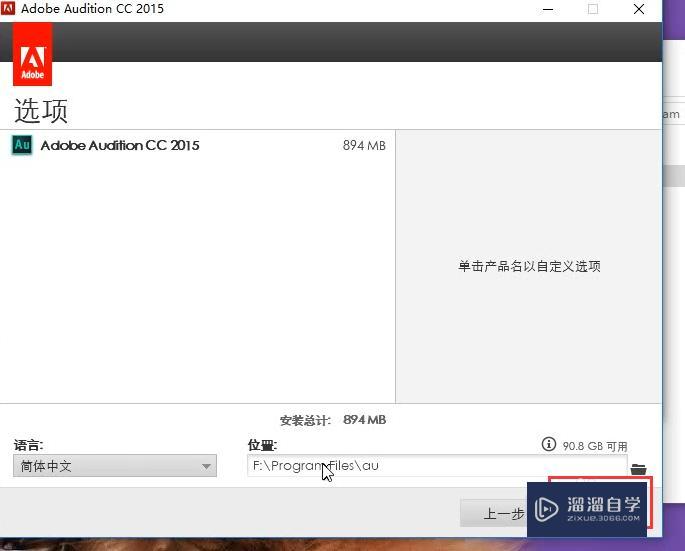Open the 简体中文 language dropdown

tap(115, 466)
